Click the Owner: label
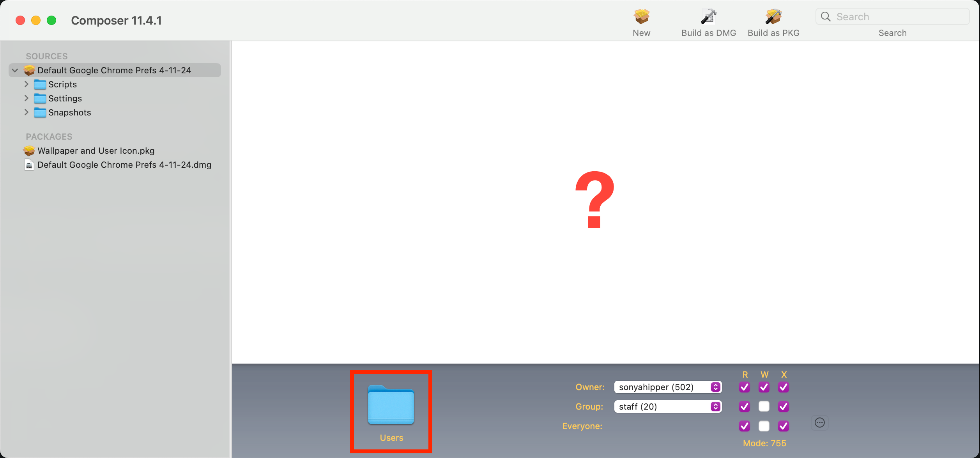The height and width of the screenshot is (458, 980). (x=590, y=387)
